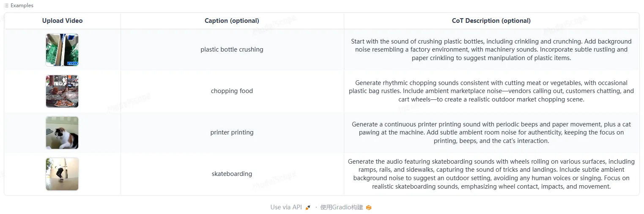The height and width of the screenshot is (214, 644).
Task: Select the 'chopping food' caption cell
Action: 232,91
